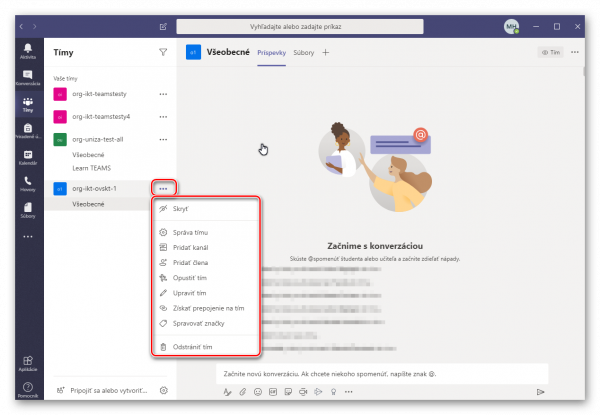Click the search command box

click(300, 26)
